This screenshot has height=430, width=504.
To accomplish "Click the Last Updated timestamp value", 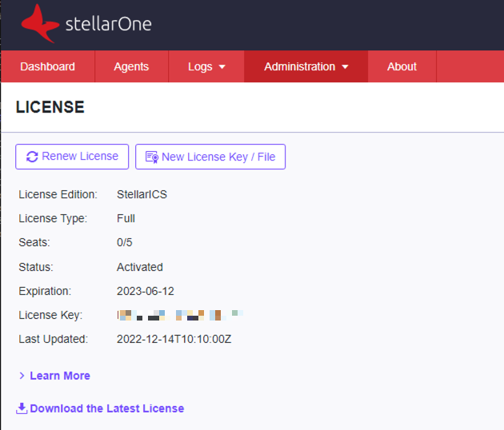I will coord(174,339).
